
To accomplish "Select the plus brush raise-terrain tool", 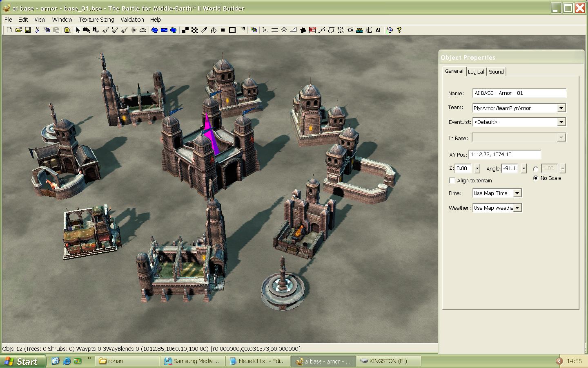I will click(x=115, y=30).
